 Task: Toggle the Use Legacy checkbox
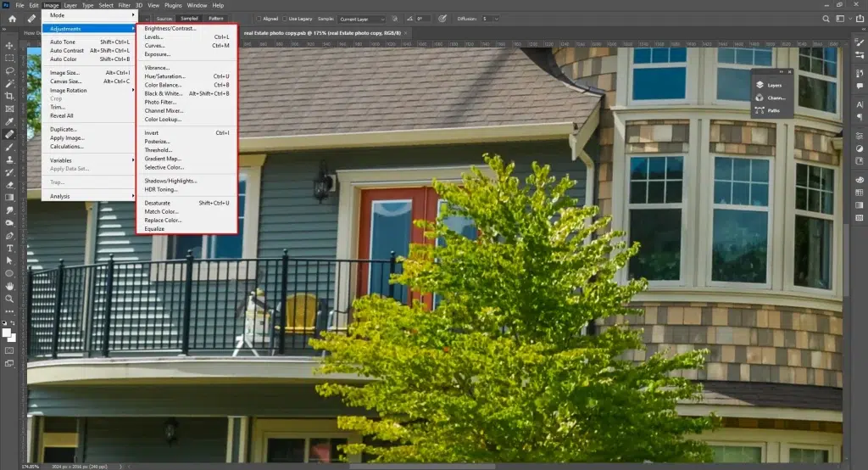coord(287,18)
